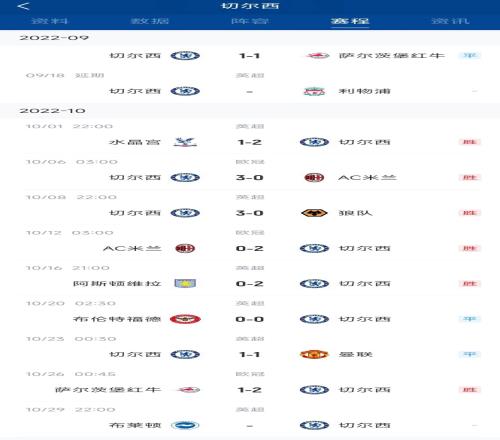Click the Crystal Palace crest icon
The height and width of the screenshot is (440, 500).
(x=185, y=142)
